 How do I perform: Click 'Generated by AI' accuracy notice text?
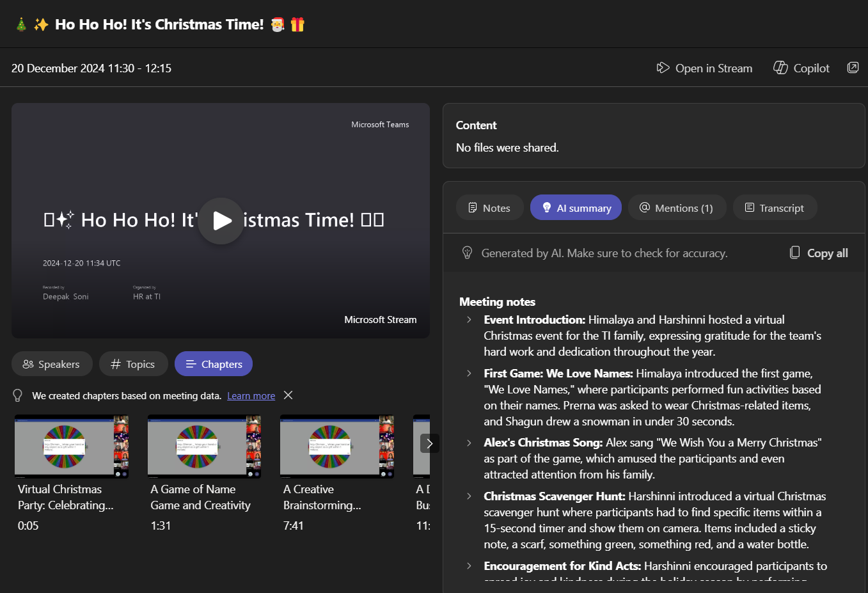[x=604, y=253]
